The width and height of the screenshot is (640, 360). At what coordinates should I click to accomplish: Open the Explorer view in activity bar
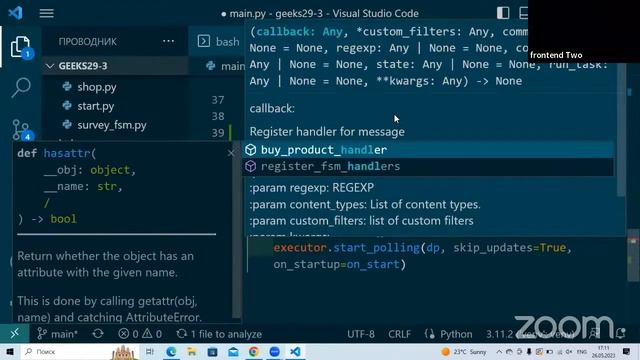(x=20, y=47)
